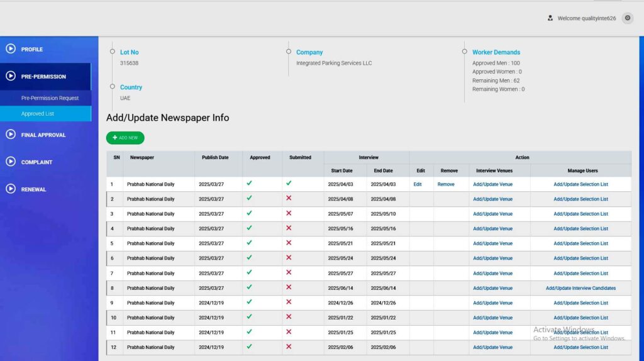Click the Profile play-circle icon
This screenshot has width=644, height=361.
point(11,49)
